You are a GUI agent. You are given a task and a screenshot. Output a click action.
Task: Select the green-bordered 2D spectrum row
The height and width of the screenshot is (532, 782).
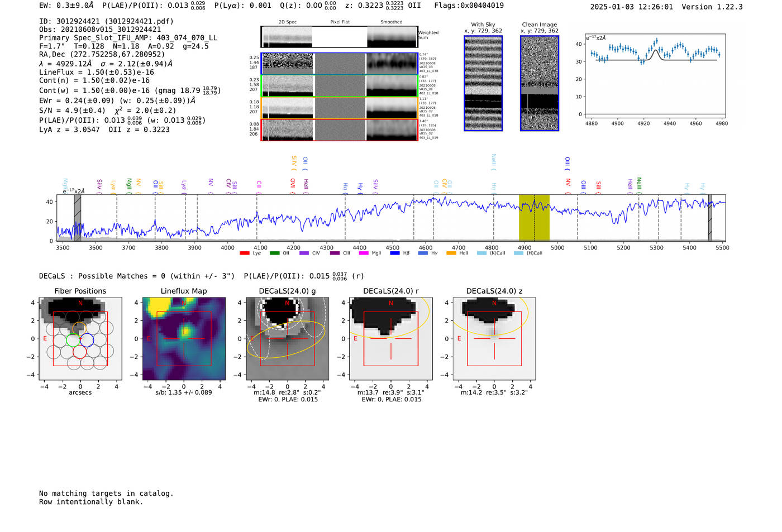(340, 85)
